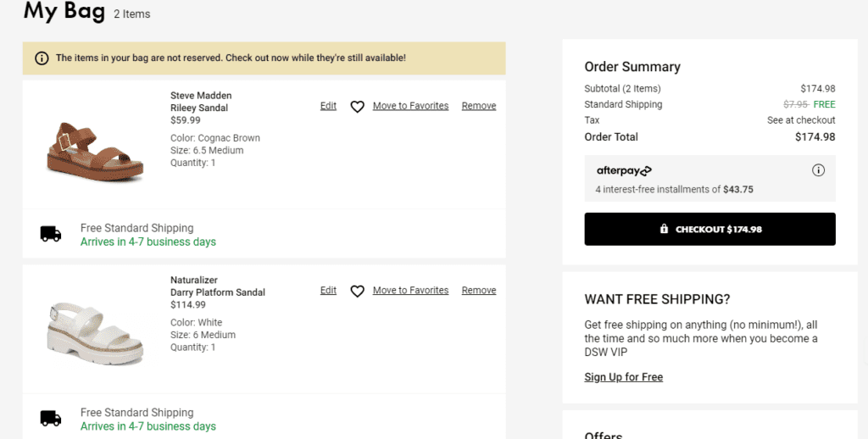
Task: Click heart icon for Rileey Sandal
Action: [358, 106]
